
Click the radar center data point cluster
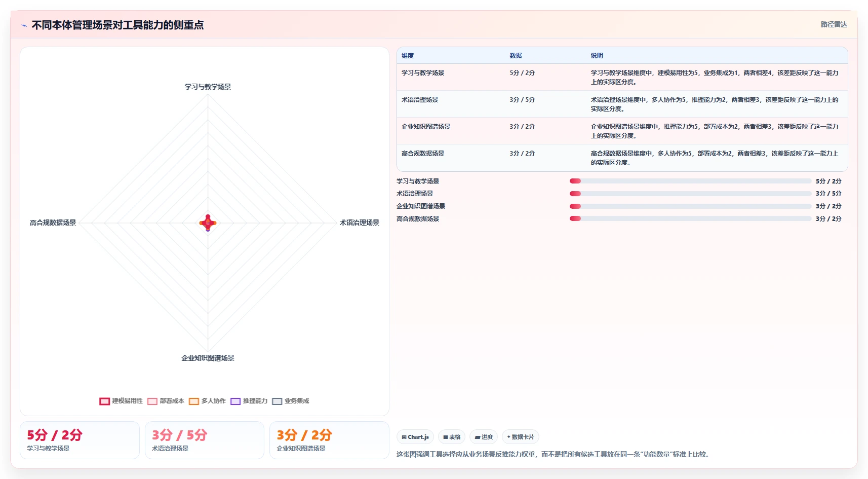coord(208,223)
